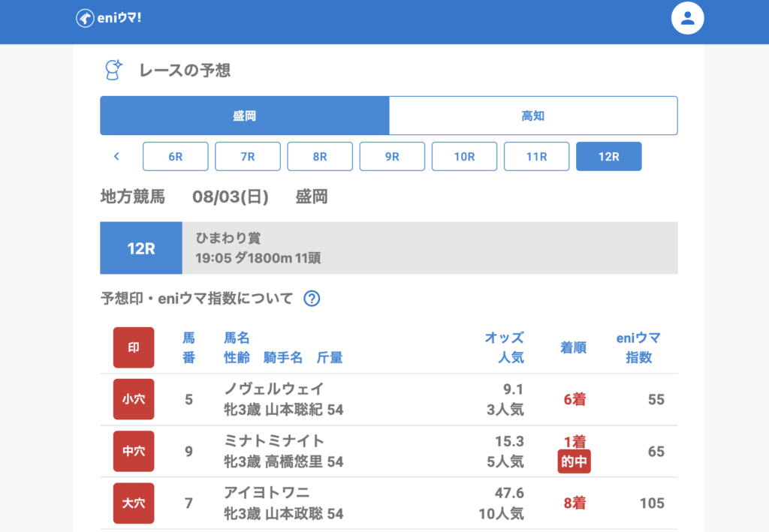Click the 小穴 prediction mark badge

134,399
